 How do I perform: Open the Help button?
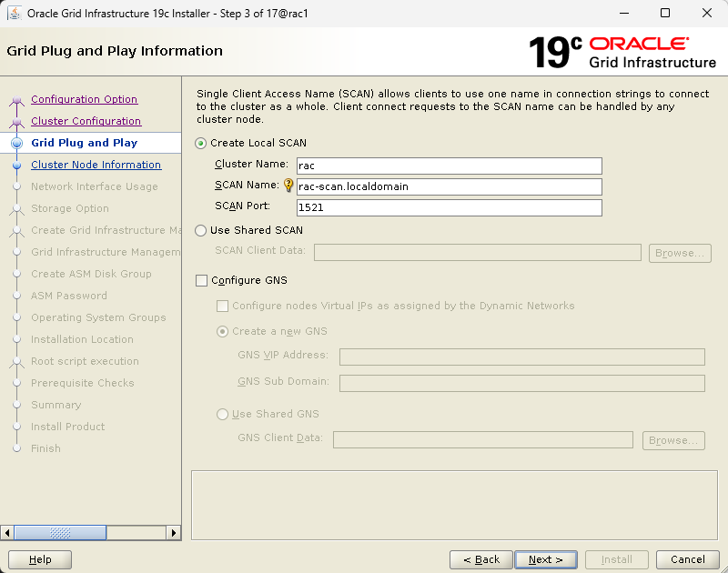click(x=40, y=559)
